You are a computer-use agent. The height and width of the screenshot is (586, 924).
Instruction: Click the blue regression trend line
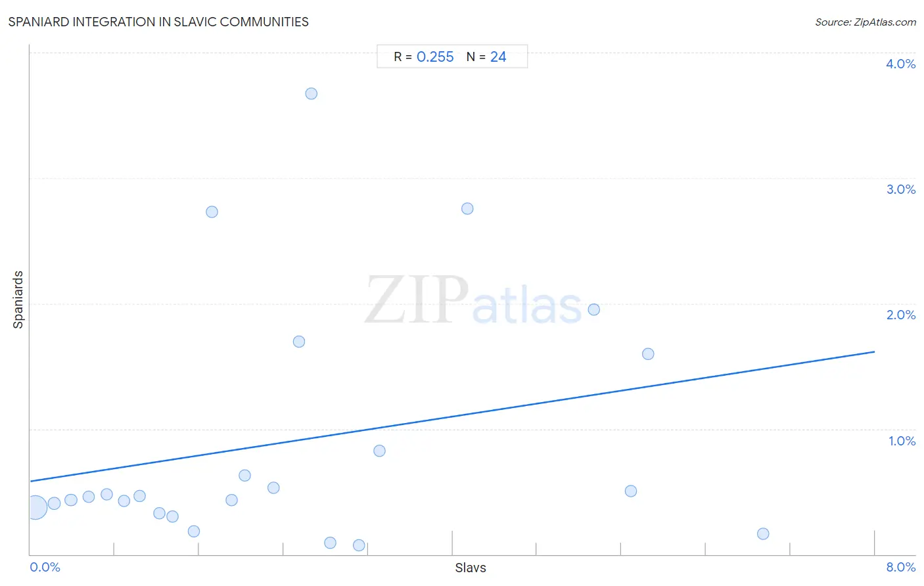coord(452,417)
